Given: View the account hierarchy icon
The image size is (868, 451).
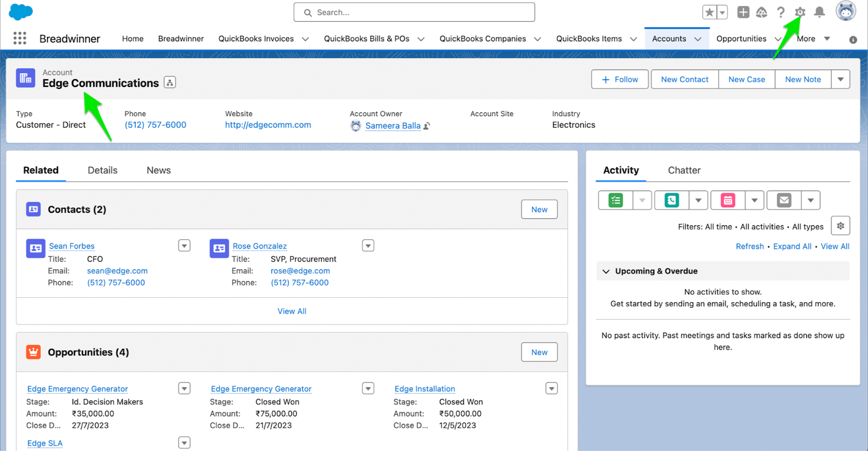Looking at the screenshot, I should coord(170,82).
